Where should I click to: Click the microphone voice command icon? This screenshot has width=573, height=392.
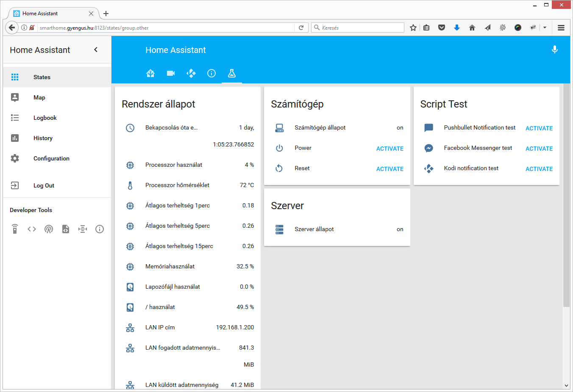(554, 50)
